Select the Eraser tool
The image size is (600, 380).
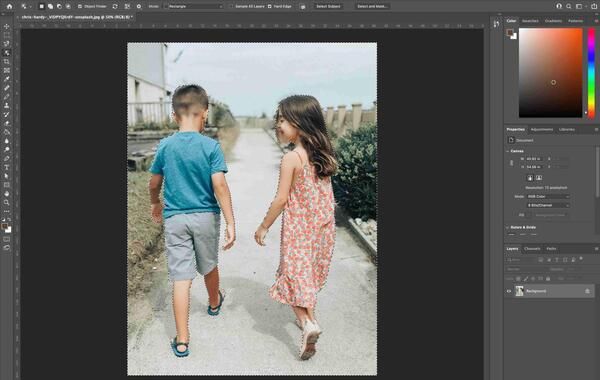pyautogui.click(x=7, y=123)
